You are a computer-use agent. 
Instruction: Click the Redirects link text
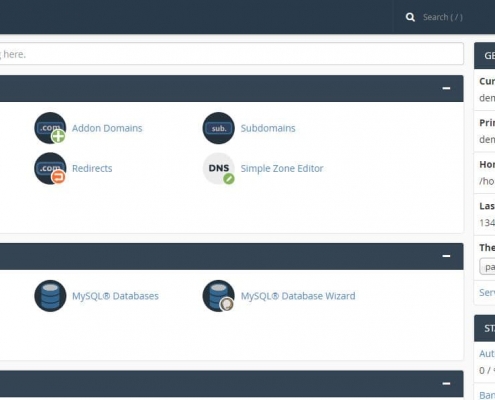tap(92, 168)
